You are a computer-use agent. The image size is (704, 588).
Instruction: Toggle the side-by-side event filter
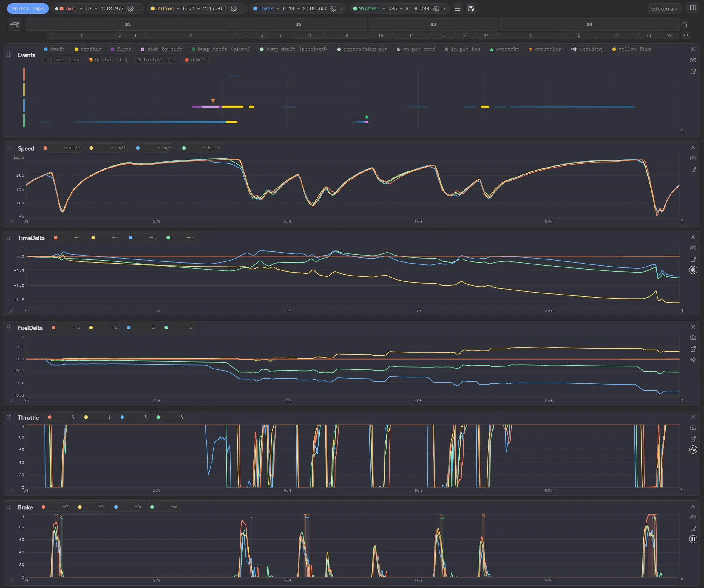coord(162,49)
